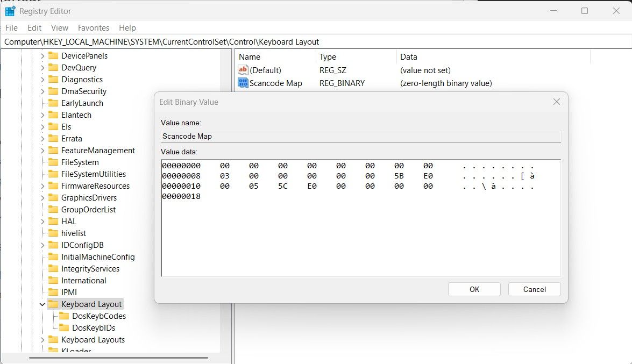Click the Registry Editor app icon in title bar
This screenshot has height=364, width=632.
point(10,11)
